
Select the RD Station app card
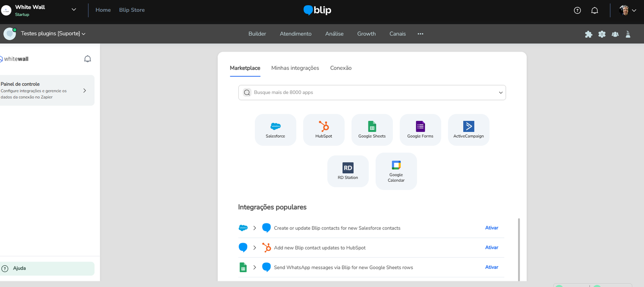pyautogui.click(x=348, y=171)
